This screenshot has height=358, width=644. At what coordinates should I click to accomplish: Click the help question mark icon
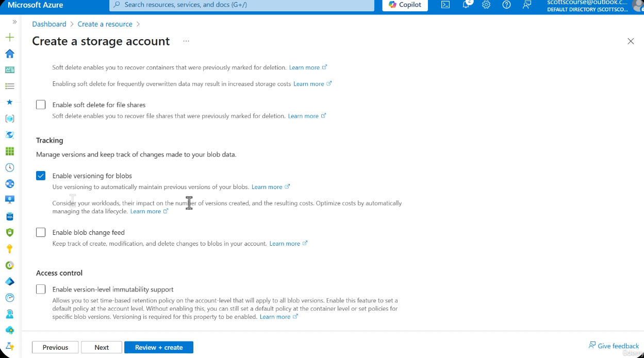(x=506, y=5)
